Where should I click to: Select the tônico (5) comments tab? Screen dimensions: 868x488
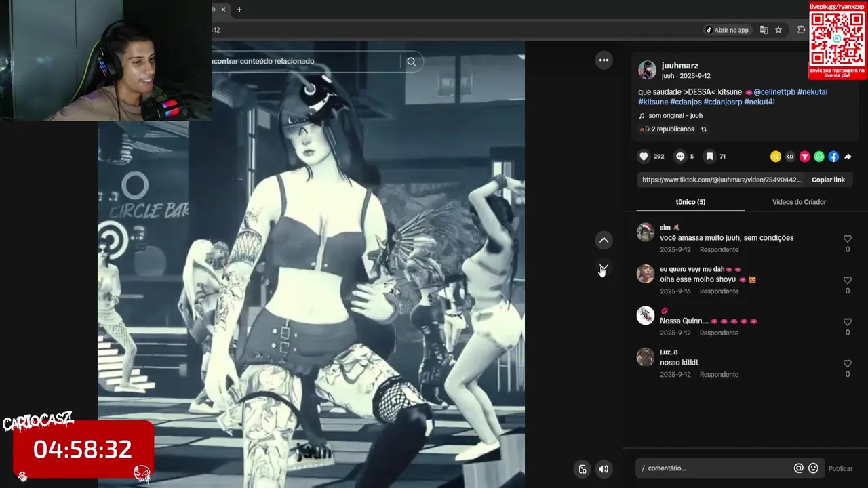pos(690,202)
